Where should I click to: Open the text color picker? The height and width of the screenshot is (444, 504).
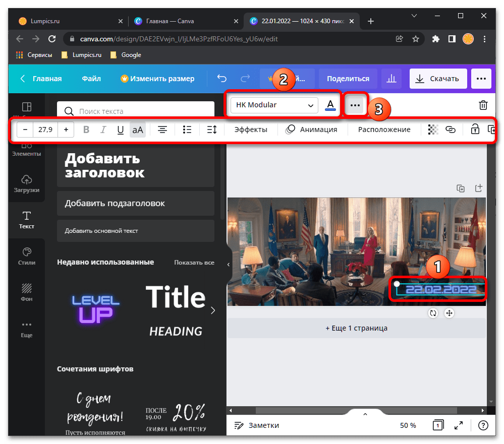[x=330, y=105]
